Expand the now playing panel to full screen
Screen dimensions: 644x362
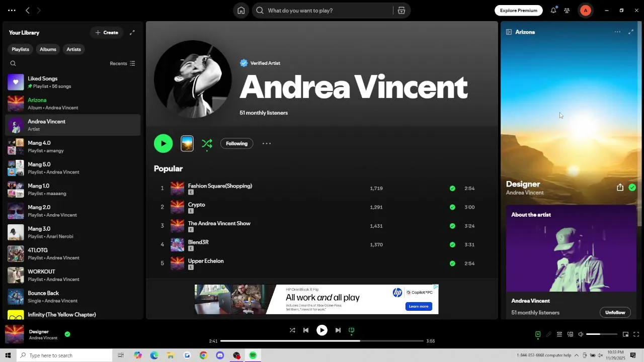coord(631,32)
